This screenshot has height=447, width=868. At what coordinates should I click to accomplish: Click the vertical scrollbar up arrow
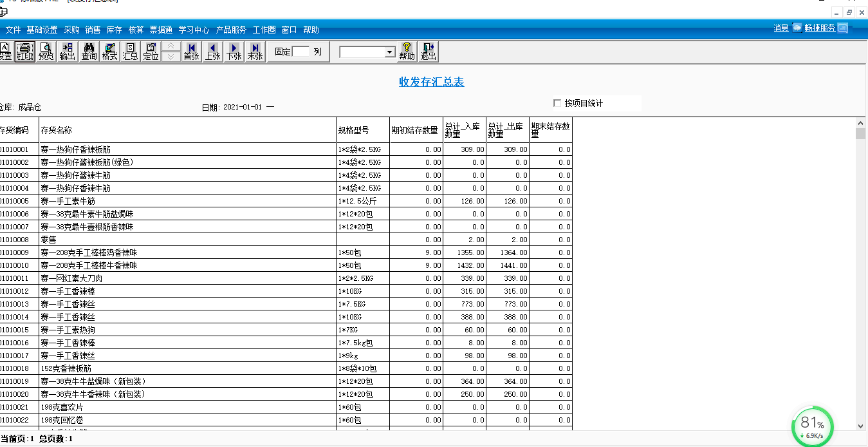pos(861,123)
